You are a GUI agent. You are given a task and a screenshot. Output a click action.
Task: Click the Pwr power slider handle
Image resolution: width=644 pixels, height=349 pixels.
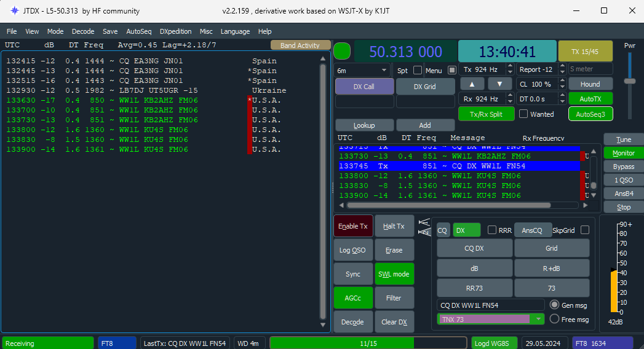point(630,81)
